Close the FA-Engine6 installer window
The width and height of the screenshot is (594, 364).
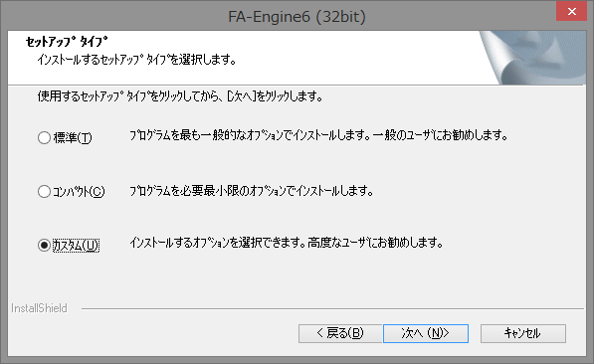(571, 11)
